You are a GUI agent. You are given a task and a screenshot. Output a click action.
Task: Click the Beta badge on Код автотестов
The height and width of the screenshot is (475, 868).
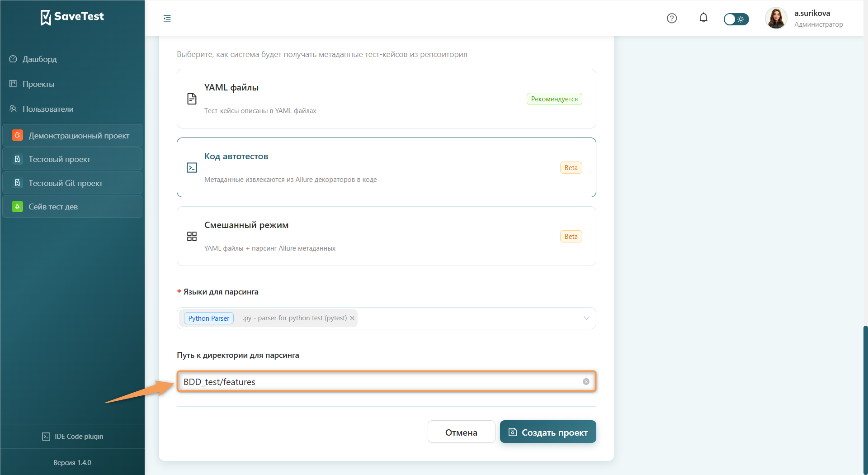pos(571,167)
